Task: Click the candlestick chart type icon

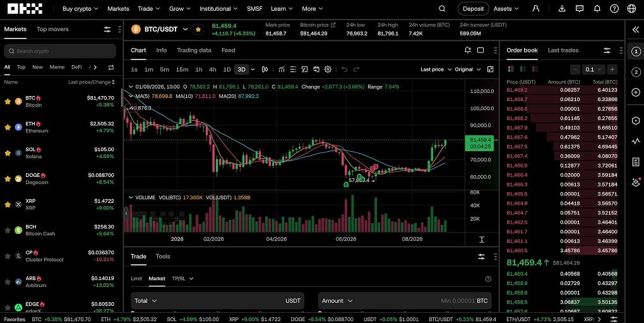Action: (x=265, y=70)
